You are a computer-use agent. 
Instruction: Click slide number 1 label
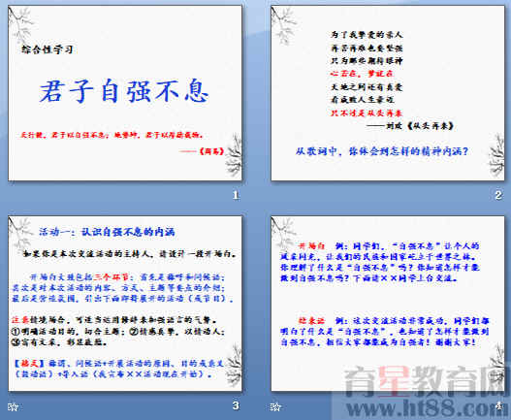pos(236,195)
